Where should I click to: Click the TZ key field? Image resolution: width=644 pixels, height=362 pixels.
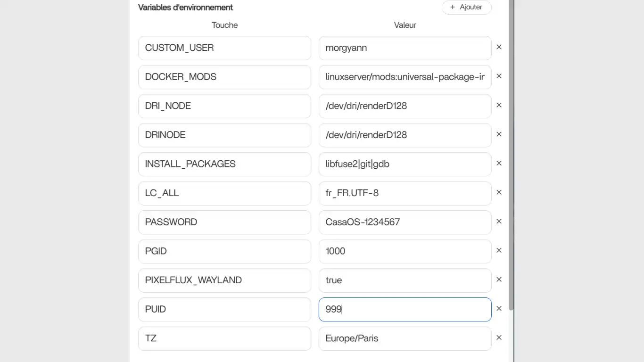click(224, 338)
